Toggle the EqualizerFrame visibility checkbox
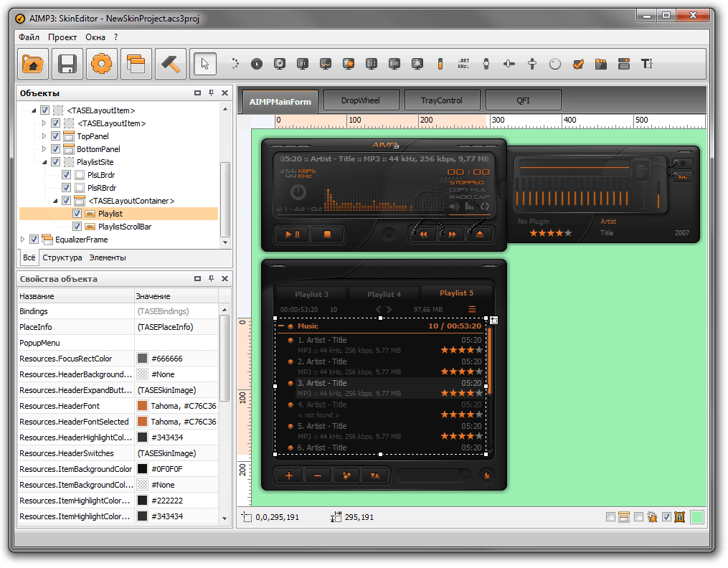 [x=34, y=240]
